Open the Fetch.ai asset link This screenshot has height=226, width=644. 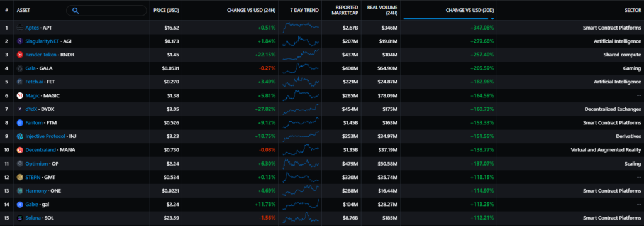click(35, 82)
